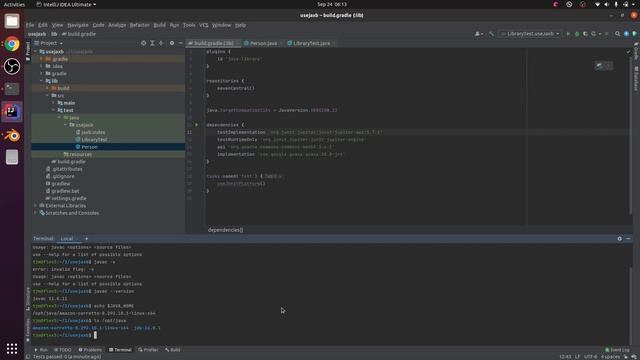Open Blender from the dock
Image resolution: width=640 pixels, height=360 pixels.
pos(12,135)
